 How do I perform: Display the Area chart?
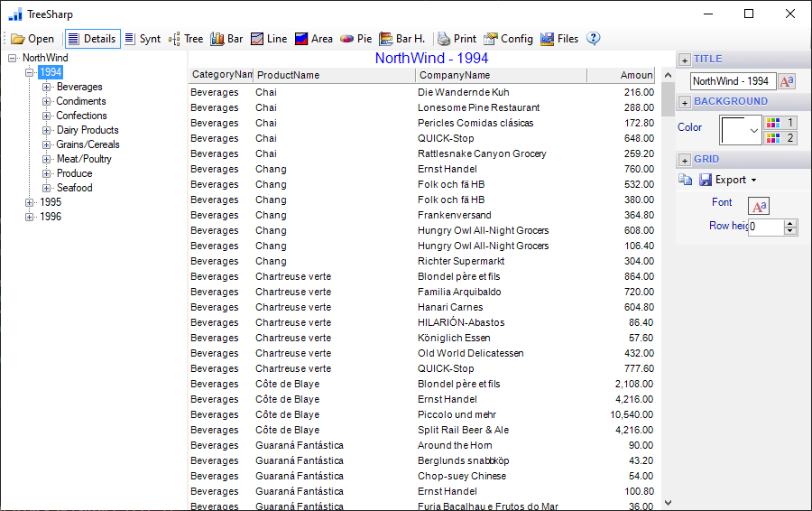[x=314, y=39]
